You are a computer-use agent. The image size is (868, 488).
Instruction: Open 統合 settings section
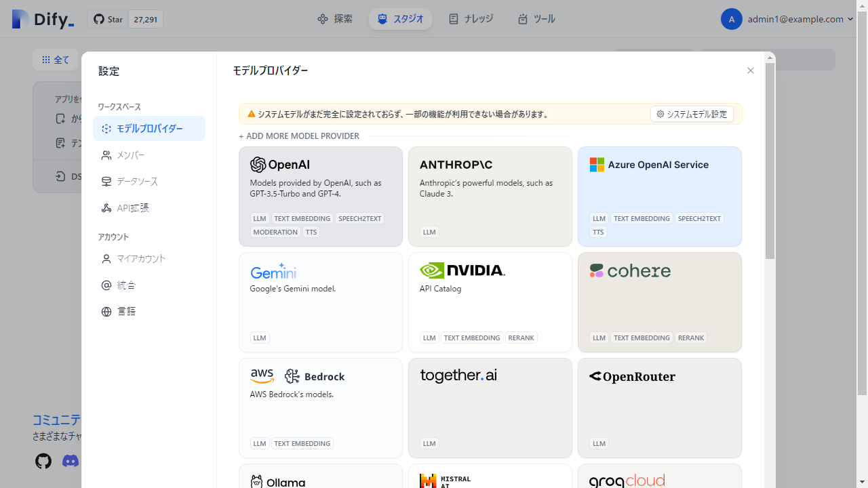(149, 285)
